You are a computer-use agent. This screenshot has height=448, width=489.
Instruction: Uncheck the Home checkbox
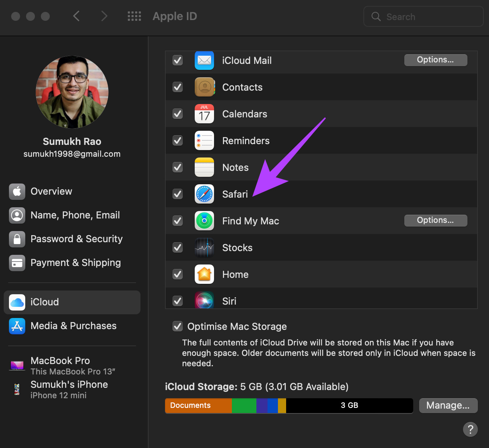coord(178,274)
